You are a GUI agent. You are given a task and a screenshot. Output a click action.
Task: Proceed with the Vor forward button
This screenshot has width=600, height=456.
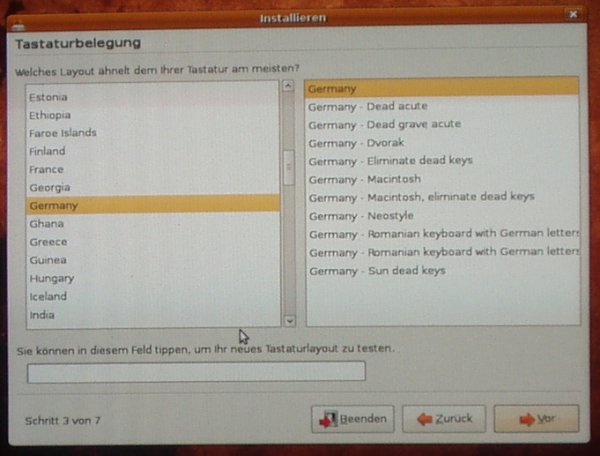click(535, 418)
